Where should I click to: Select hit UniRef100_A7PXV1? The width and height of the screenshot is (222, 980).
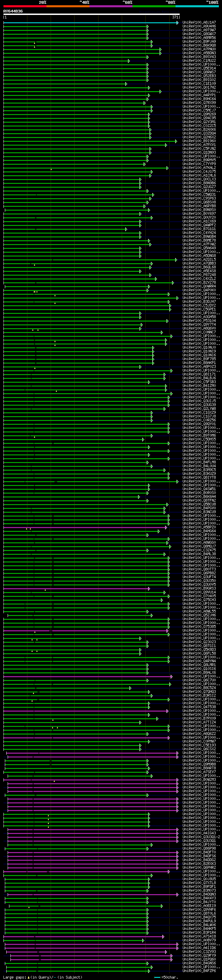(x=199, y=145)
